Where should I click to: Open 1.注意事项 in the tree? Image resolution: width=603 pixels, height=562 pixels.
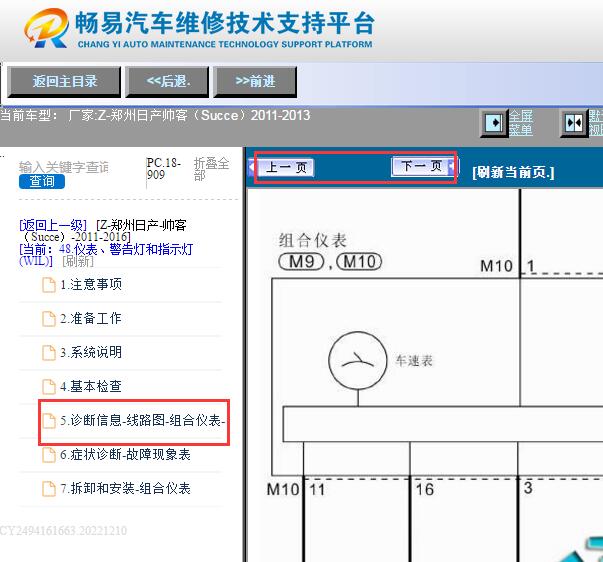pos(91,284)
